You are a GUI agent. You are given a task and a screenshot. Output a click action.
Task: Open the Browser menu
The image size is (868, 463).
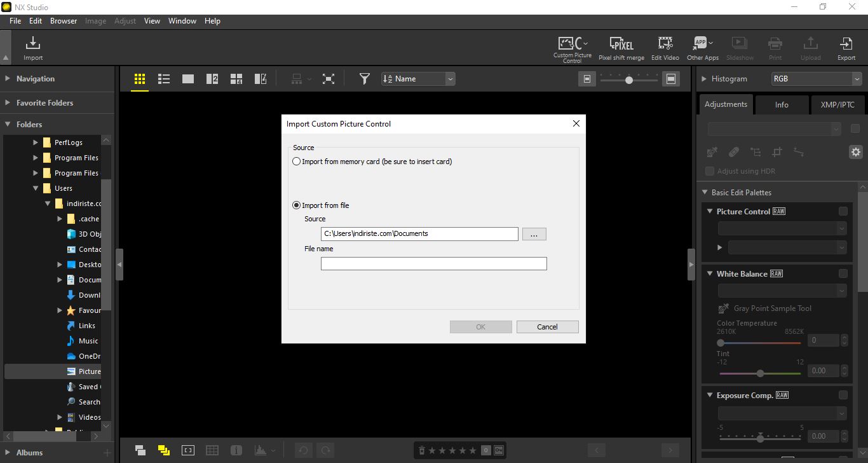click(x=64, y=21)
